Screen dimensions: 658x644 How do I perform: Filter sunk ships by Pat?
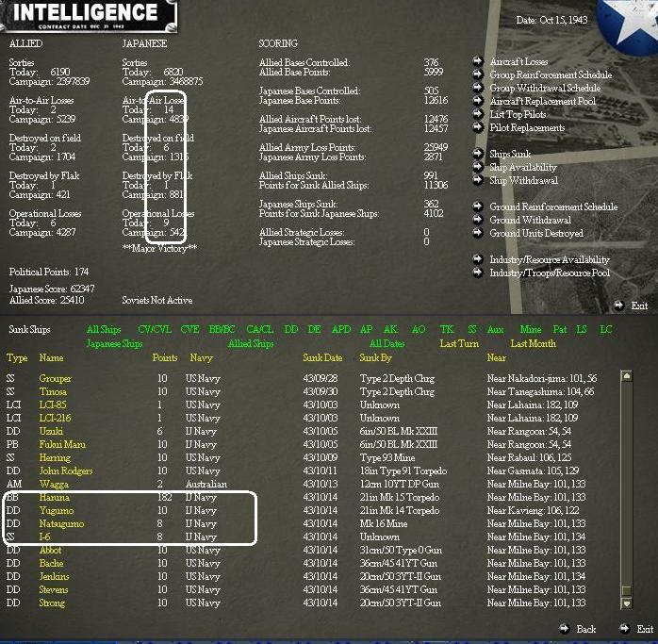point(559,330)
